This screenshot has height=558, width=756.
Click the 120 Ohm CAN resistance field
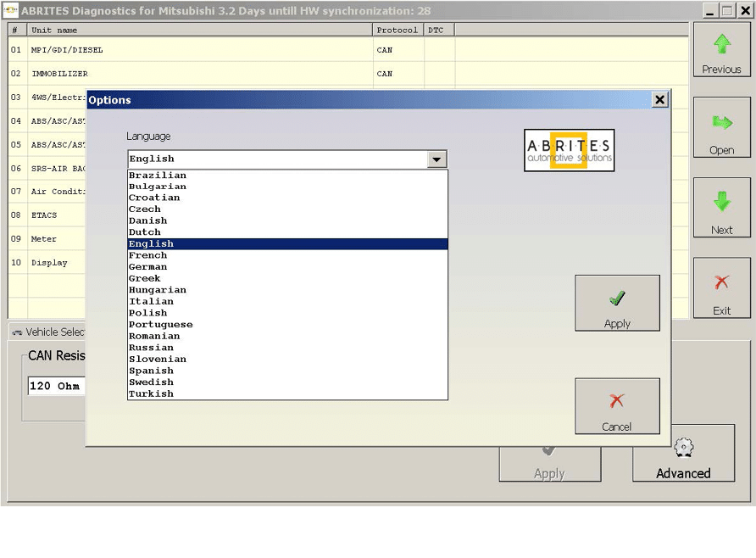56,387
